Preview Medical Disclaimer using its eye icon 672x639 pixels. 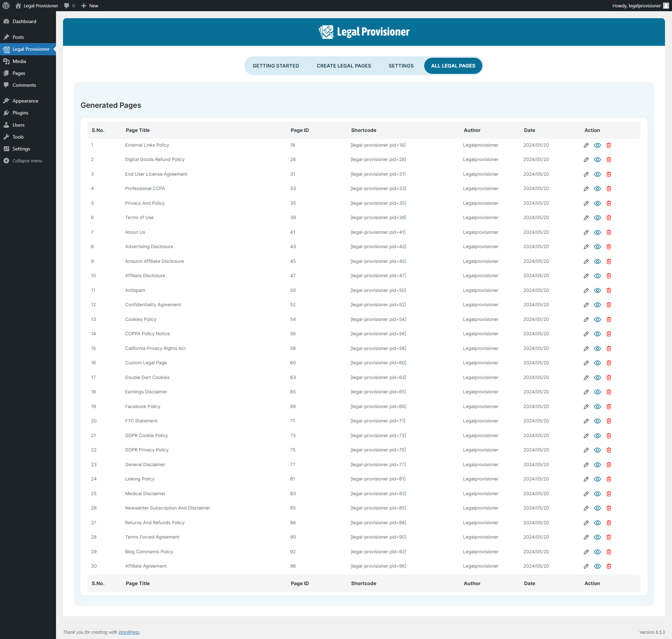[597, 494]
